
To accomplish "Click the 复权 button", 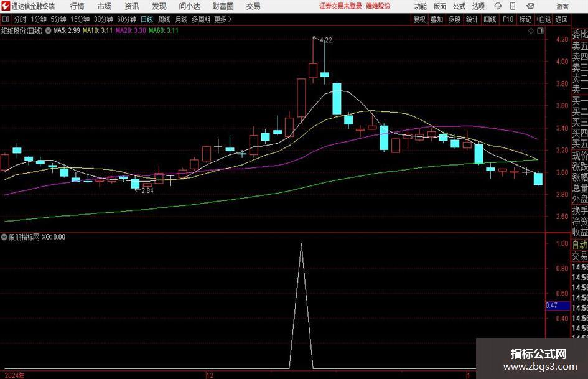I will point(419,19).
